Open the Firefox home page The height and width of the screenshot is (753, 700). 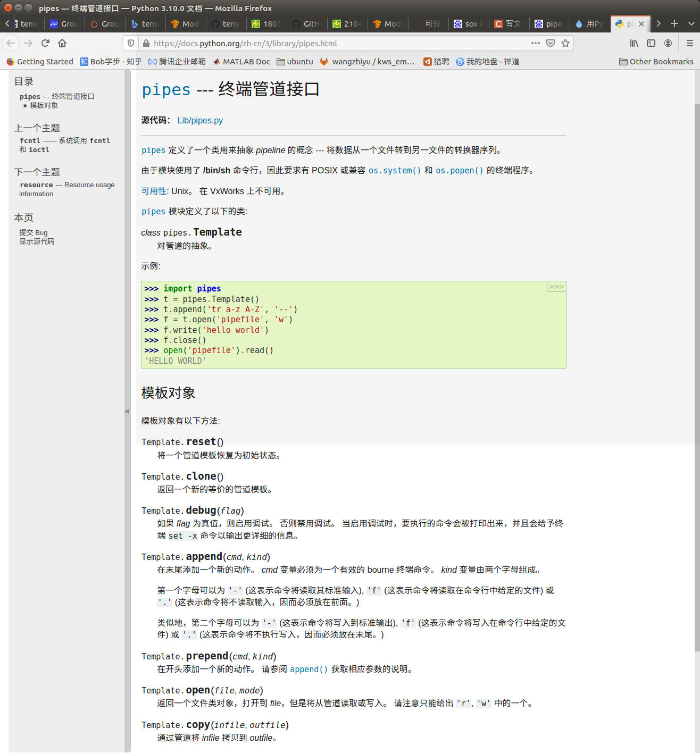click(x=62, y=43)
